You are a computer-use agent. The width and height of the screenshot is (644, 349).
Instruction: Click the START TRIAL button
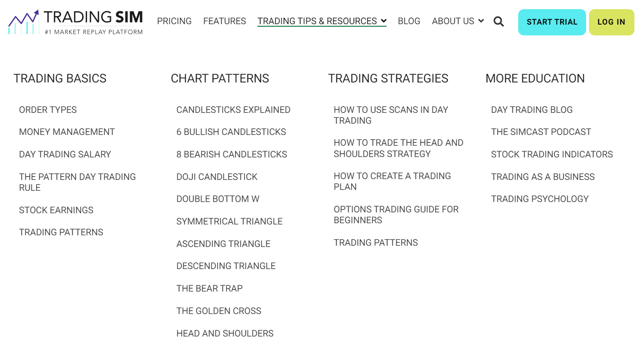(x=552, y=22)
